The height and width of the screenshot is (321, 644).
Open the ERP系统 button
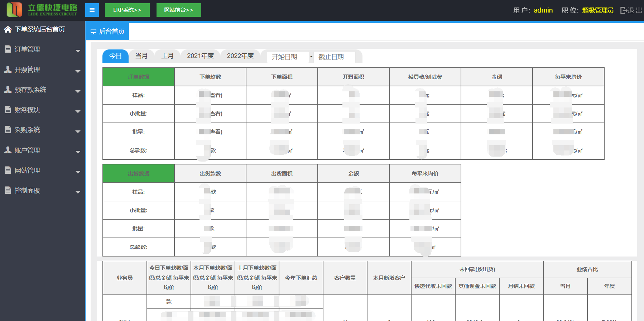[127, 10]
